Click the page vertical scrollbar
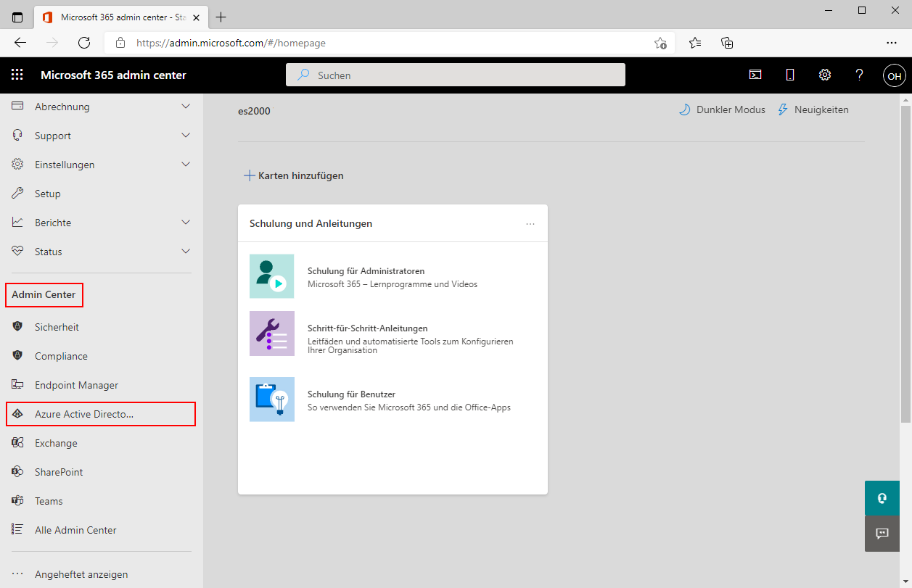Viewport: 912px width, 588px height. pos(905,264)
